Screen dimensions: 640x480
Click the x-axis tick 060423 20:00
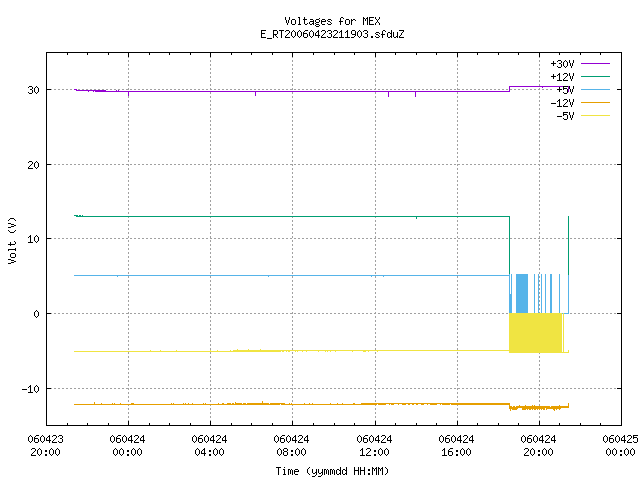pos(45,446)
